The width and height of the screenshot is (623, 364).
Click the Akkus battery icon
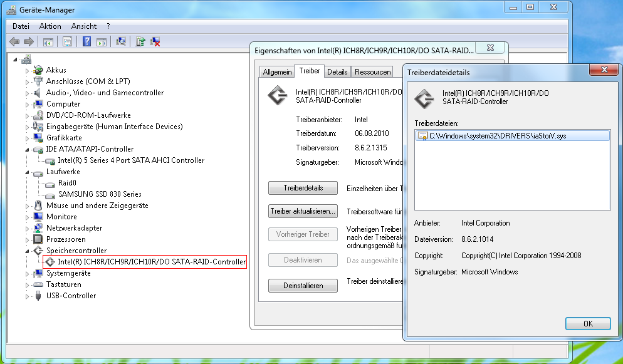[38, 70]
